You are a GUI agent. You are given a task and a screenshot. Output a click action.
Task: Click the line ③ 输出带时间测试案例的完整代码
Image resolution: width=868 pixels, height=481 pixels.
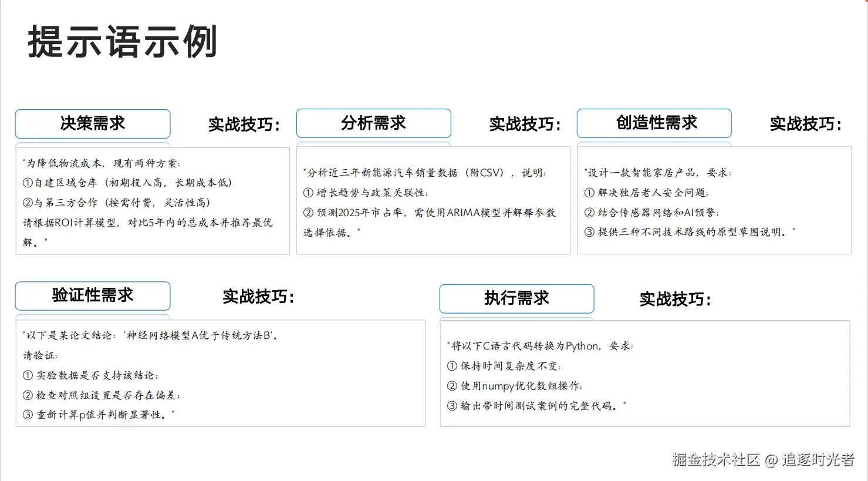click(x=536, y=406)
